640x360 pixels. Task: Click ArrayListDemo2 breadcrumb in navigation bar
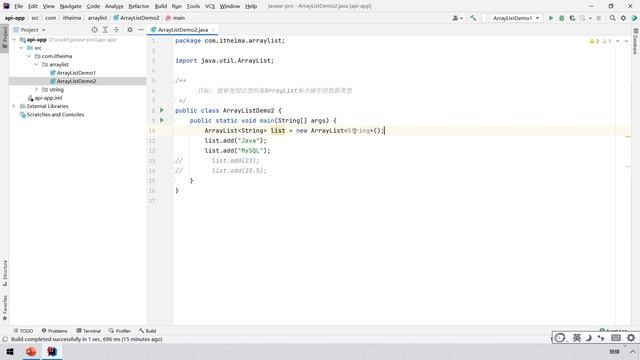tap(136, 18)
